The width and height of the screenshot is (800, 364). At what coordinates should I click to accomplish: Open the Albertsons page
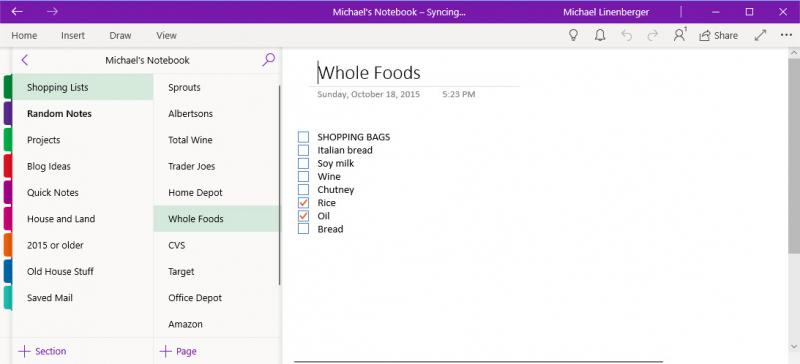216,113
